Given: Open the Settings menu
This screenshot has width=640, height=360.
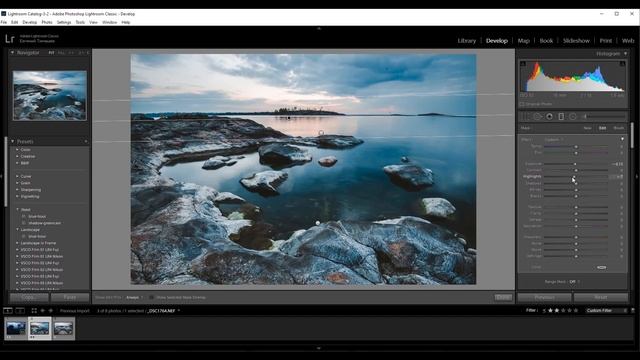Looking at the screenshot, I should (64, 22).
